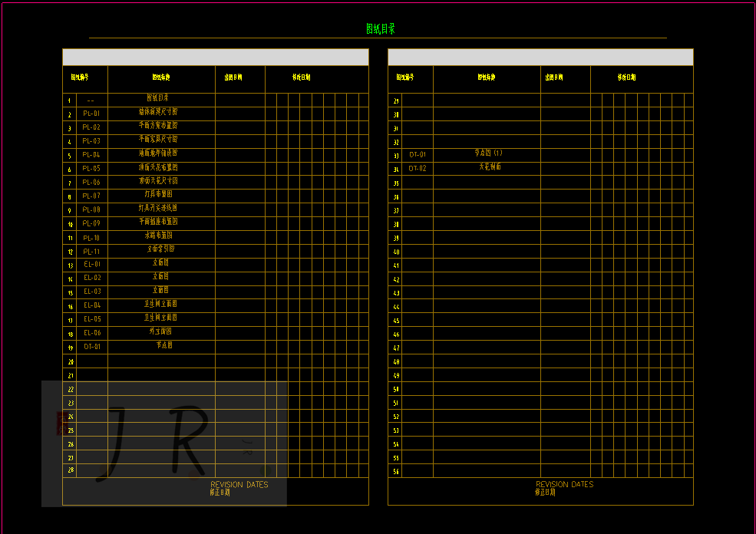The height and width of the screenshot is (534, 756).
Task: Click the EL-01 drawing number cell
Action: tap(92, 264)
